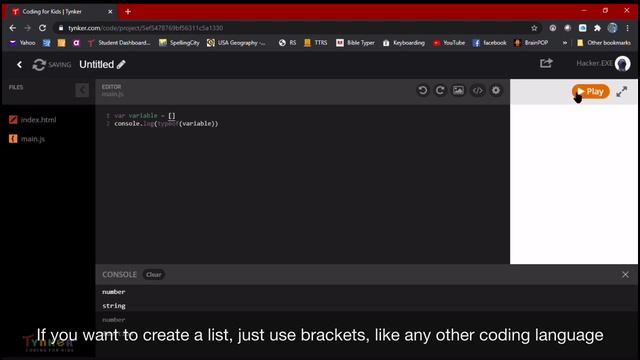Image resolution: width=640 pixels, height=360 pixels.
Task: Expand the preview to fullscreen
Action: coord(622,91)
